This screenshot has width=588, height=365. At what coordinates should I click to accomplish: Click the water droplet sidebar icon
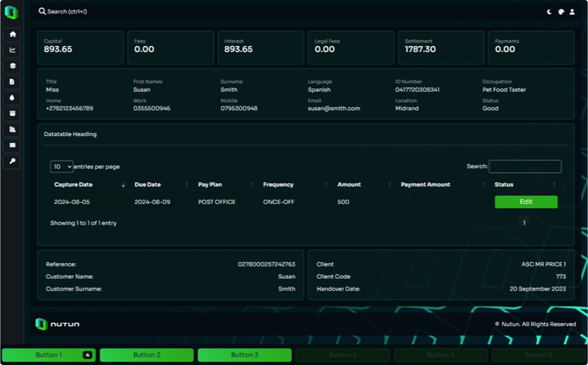click(x=13, y=98)
